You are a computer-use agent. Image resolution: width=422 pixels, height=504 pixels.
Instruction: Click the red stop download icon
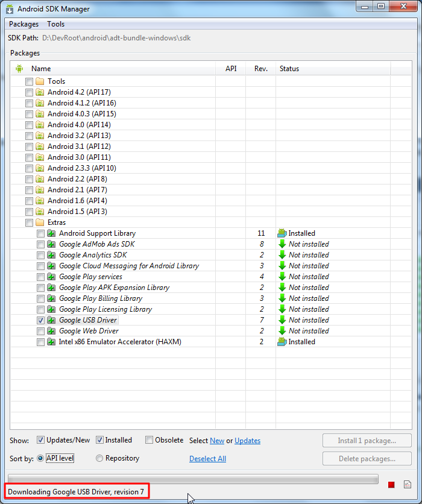pos(391,484)
